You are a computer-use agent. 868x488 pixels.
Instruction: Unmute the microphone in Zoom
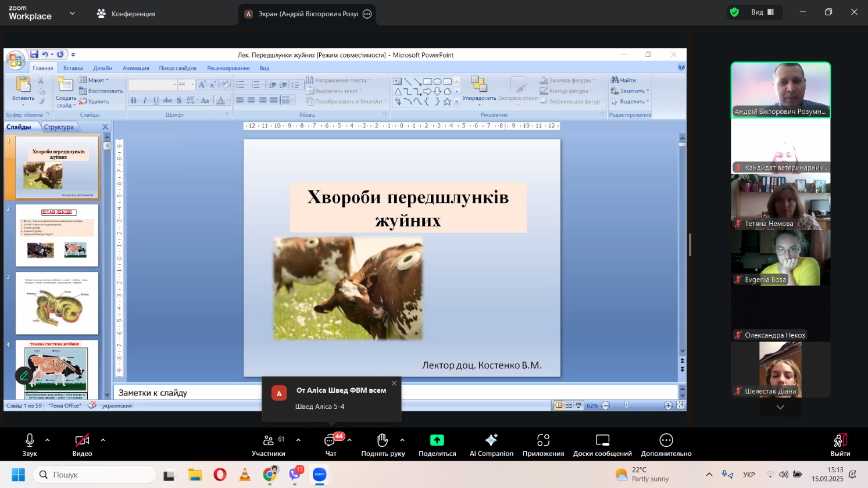30,440
